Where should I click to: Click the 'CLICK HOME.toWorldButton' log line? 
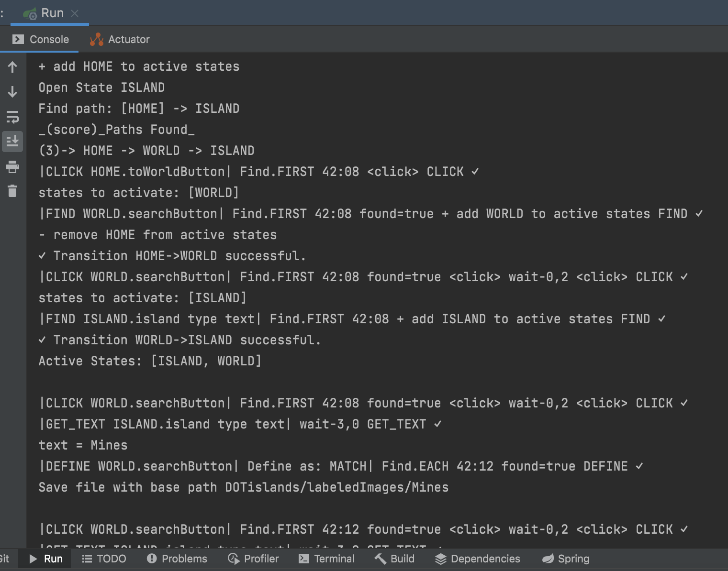click(259, 172)
